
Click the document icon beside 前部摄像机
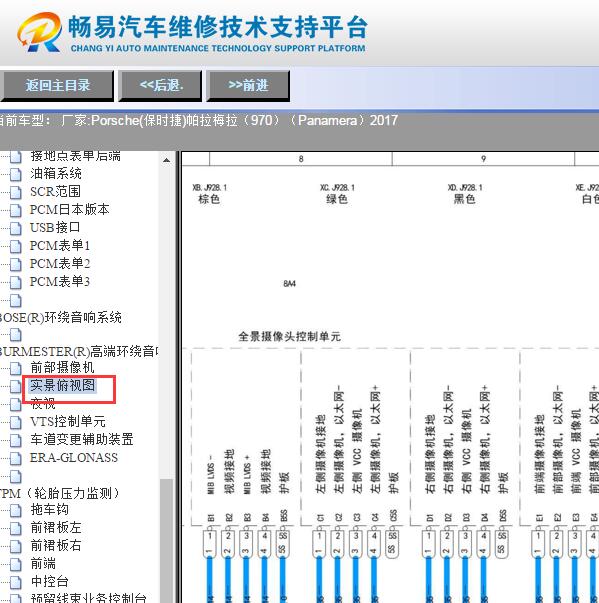(x=16, y=368)
